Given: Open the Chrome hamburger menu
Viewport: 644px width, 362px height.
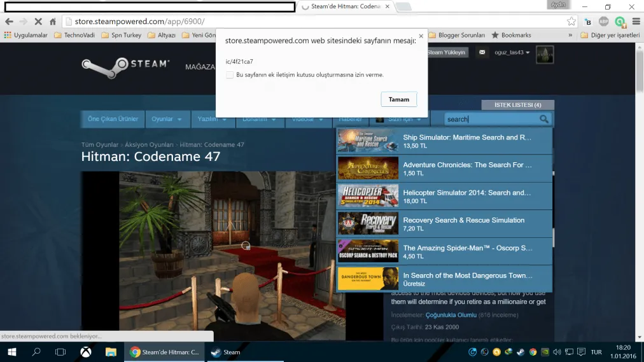Looking at the screenshot, I should [x=636, y=22].
